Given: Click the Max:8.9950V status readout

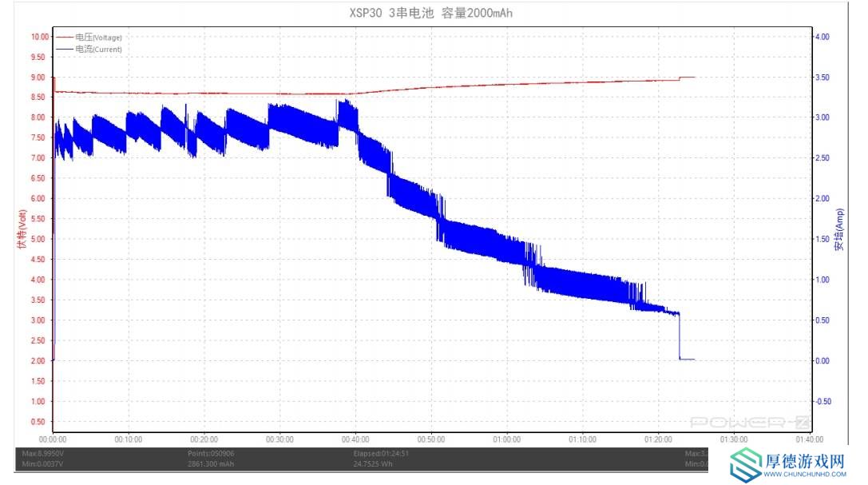Looking at the screenshot, I should (x=42, y=454).
